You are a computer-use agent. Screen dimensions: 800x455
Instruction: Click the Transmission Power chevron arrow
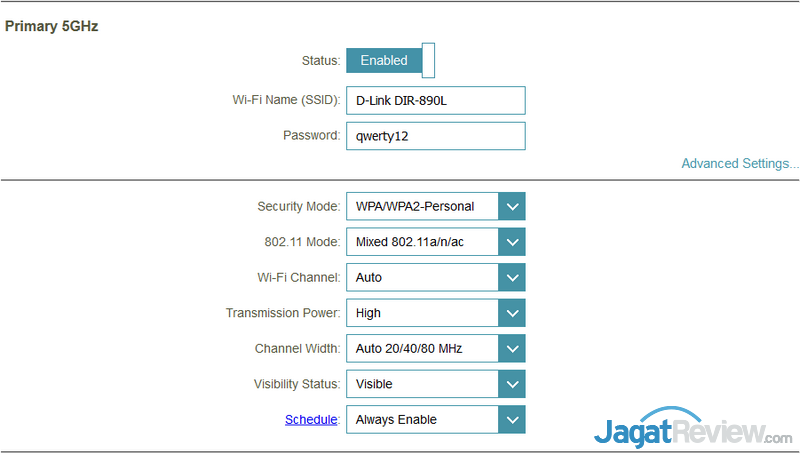coord(511,313)
